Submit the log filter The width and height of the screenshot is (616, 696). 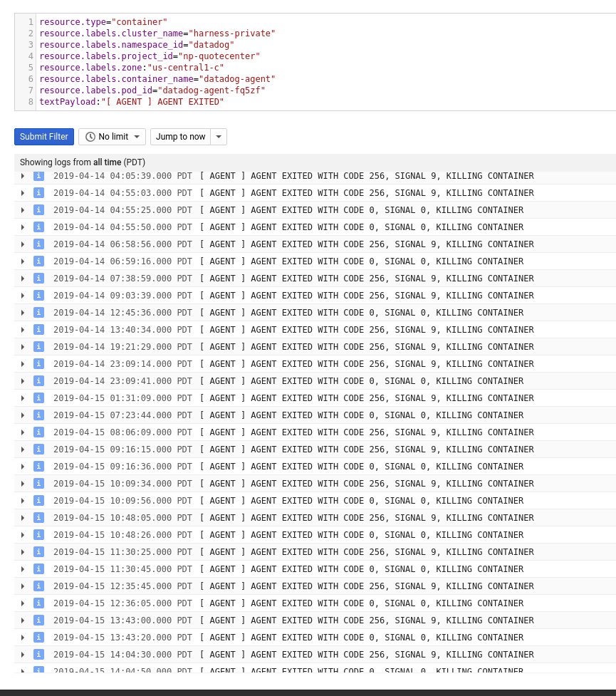(43, 137)
